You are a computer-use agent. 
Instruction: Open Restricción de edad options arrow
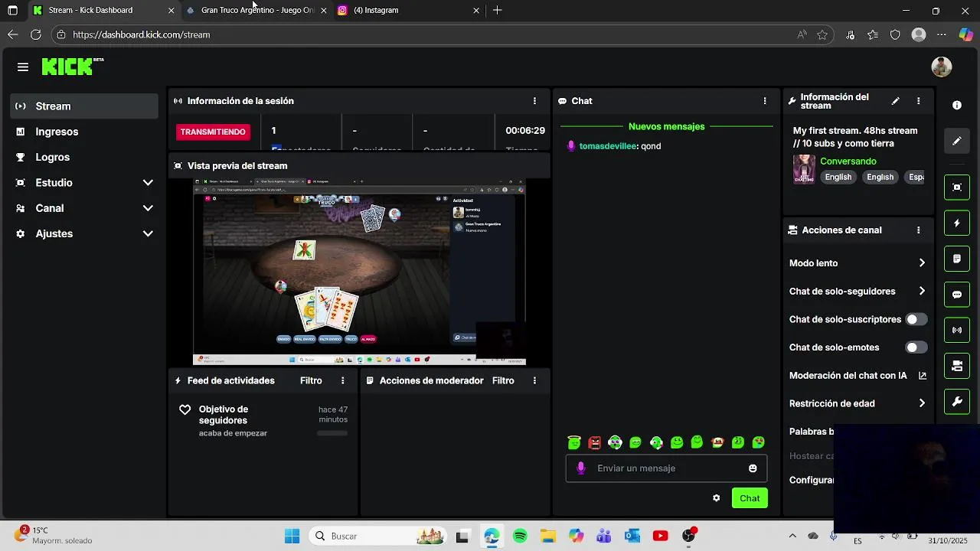(x=922, y=403)
